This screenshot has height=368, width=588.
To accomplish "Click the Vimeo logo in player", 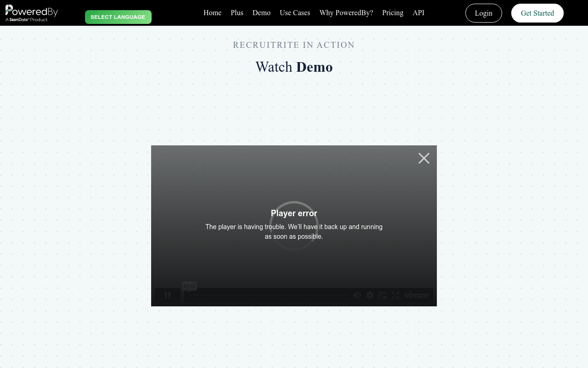I will (x=416, y=295).
